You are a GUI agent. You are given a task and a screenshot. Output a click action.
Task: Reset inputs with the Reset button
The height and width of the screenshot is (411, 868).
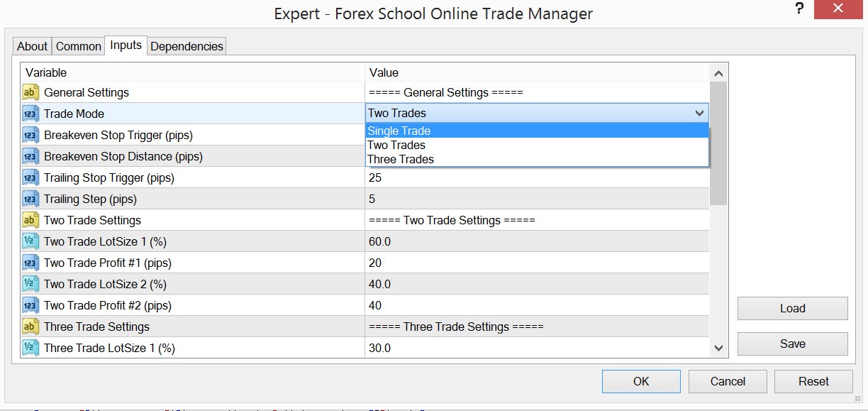813,381
